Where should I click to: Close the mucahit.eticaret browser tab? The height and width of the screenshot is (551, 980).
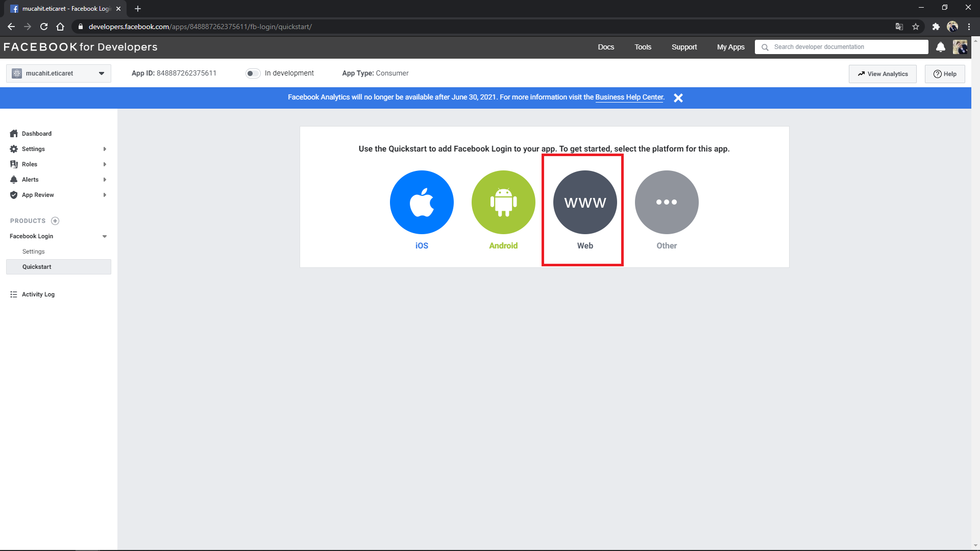[118, 9]
